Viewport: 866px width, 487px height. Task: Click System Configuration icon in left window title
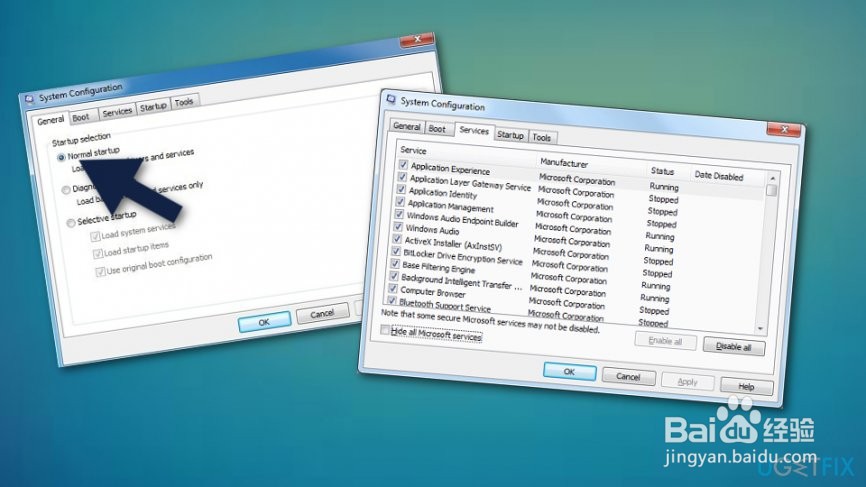pyautogui.click(x=29, y=99)
